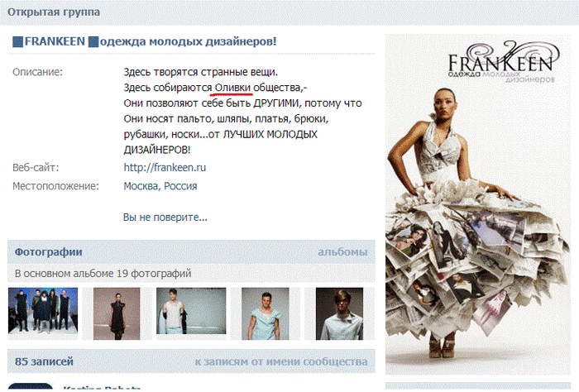Open the frankeen.ru website link

click(165, 168)
